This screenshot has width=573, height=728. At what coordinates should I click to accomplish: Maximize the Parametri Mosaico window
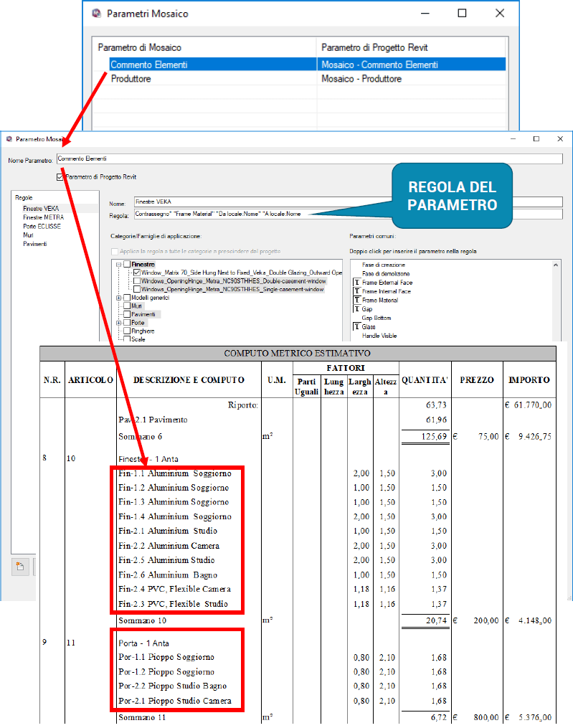(x=462, y=13)
